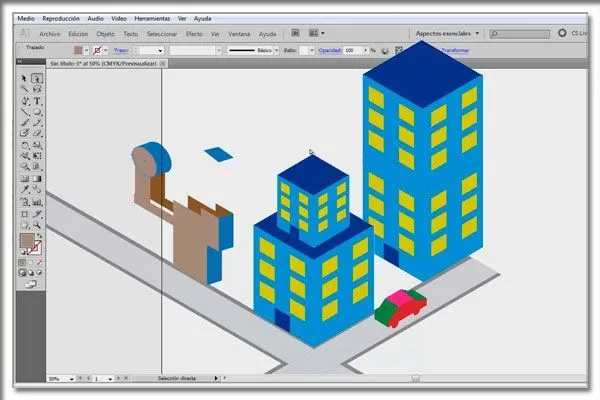Set paint mode to Gradient
600x400 pixels.
pyautogui.click(x=31, y=263)
